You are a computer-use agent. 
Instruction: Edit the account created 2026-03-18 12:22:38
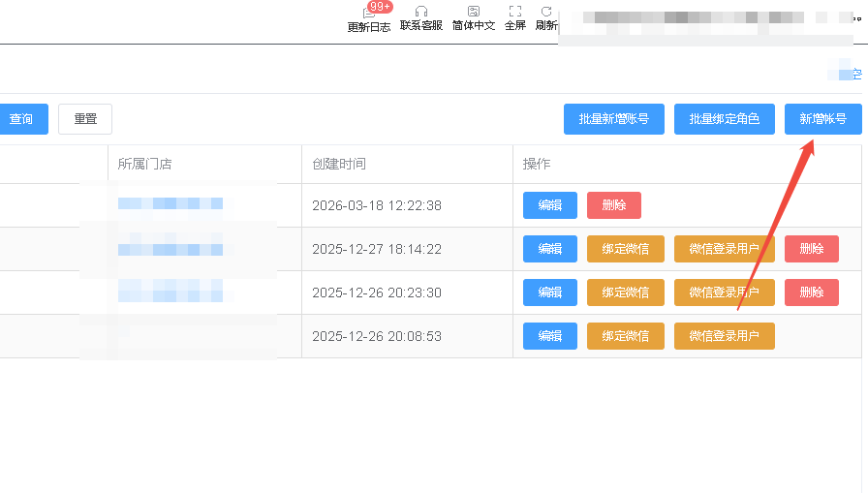550,205
